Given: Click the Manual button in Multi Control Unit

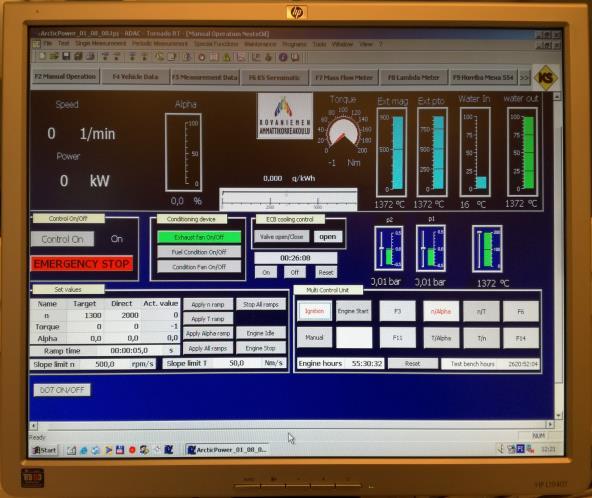Looking at the screenshot, I should (314, 338).
